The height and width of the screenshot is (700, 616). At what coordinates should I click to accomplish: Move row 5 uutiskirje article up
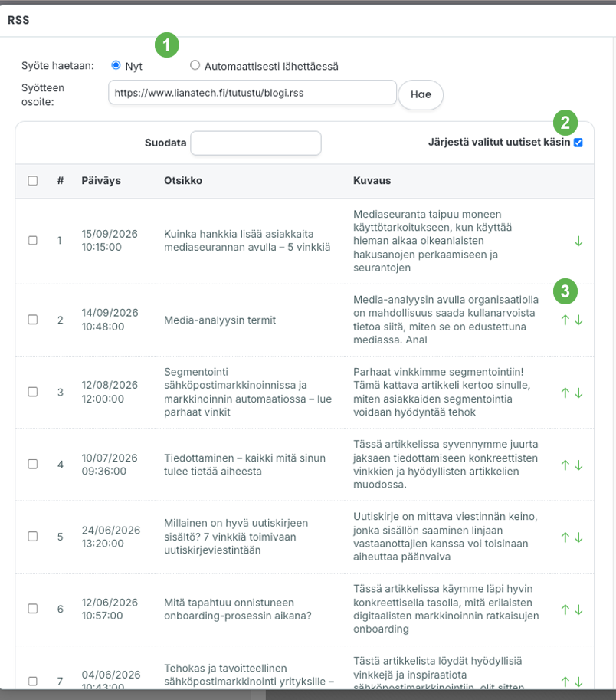coord(565,537)
